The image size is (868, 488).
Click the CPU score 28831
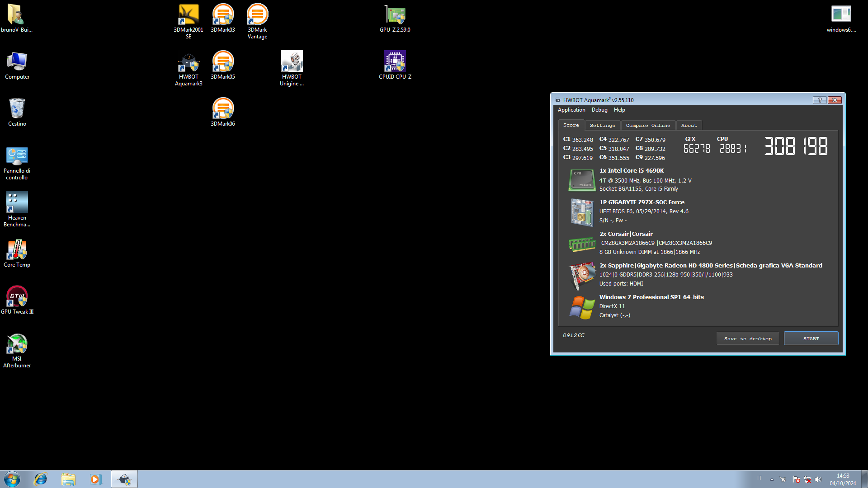[733, 149]
